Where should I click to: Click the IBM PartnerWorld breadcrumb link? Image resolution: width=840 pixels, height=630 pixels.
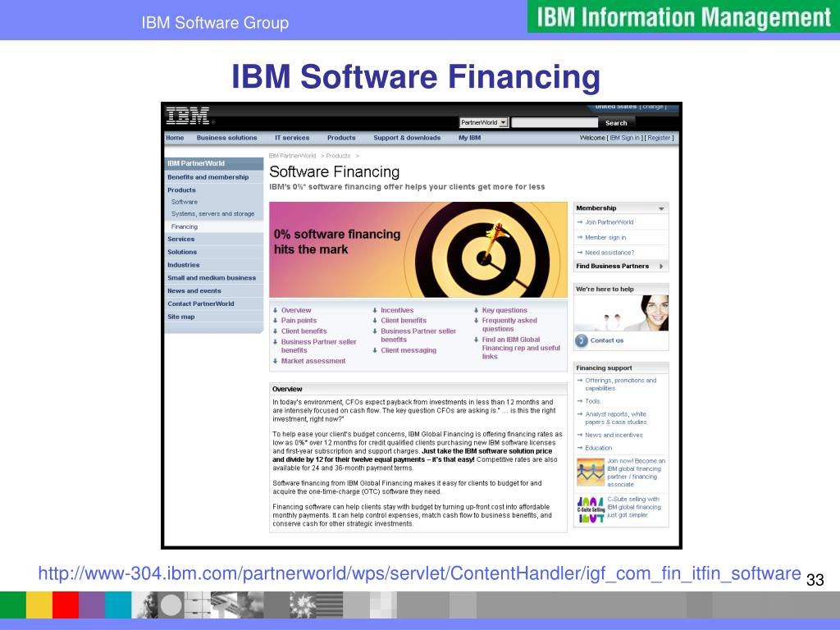pos(292,156)
